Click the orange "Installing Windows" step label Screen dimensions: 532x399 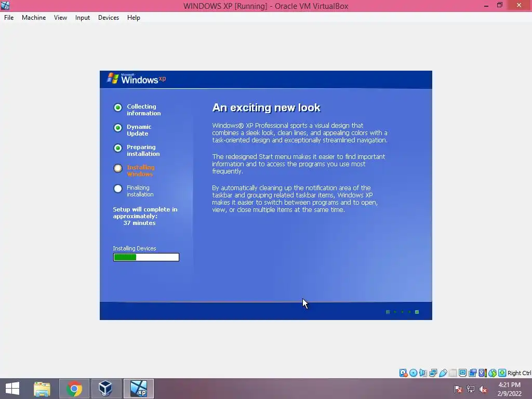pyautogui.click(x=140, y=170)
